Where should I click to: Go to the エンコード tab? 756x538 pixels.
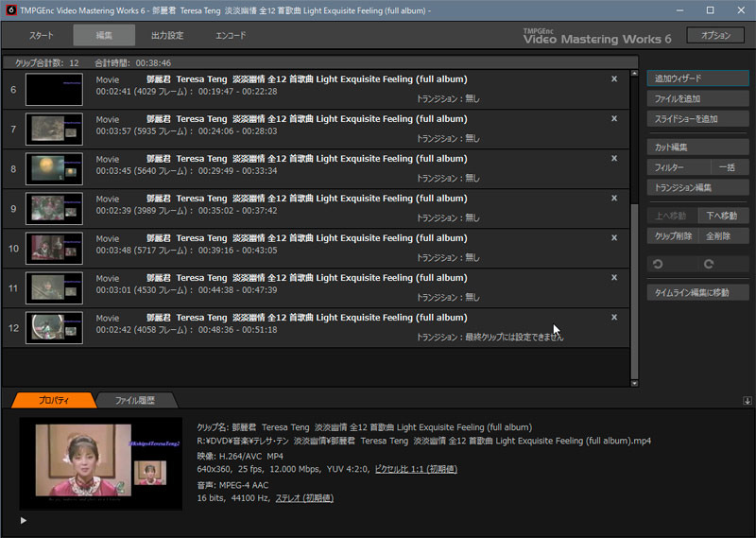(231, 35)
